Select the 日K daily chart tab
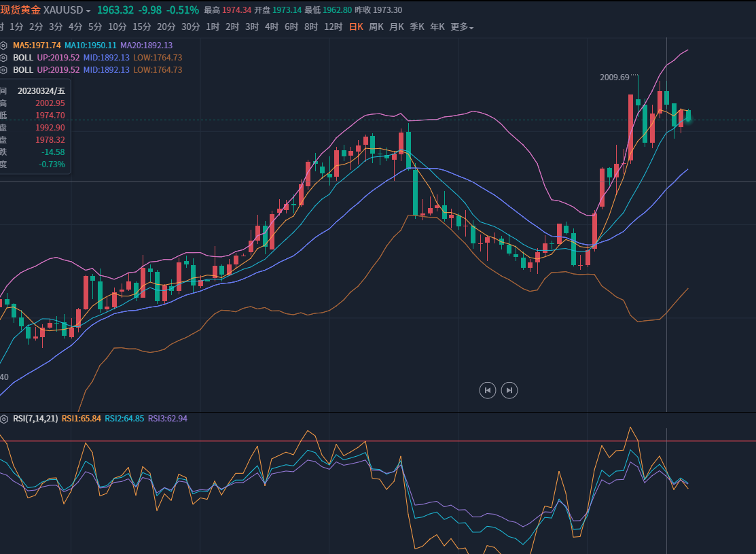 coord(357,27)
